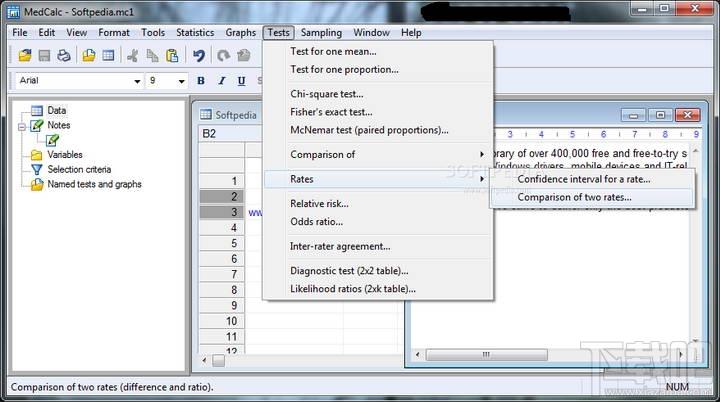This screenshot has width=720, height=402.
Task: Open the contents folder-with-page toolbar icon
Action: [x=89, y=56]
